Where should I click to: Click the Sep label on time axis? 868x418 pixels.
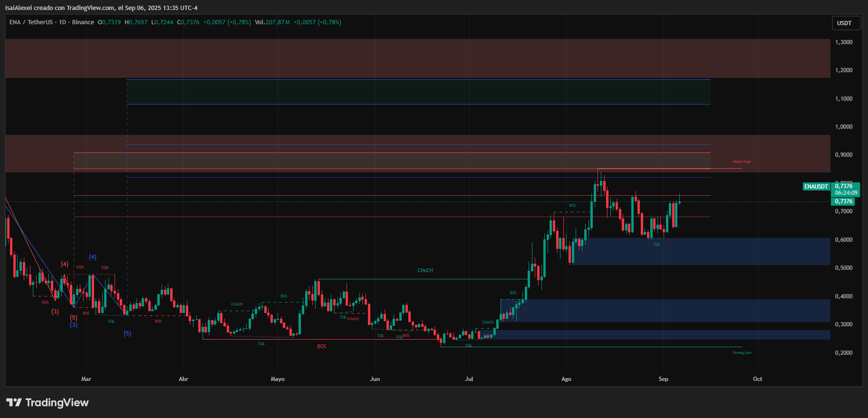[663, 379]
